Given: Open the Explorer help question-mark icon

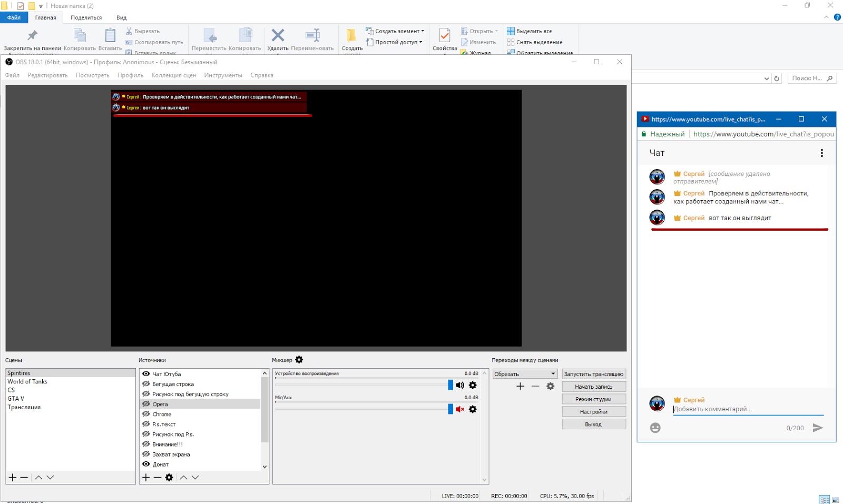Looking at the screenshot, I should 838,17.
